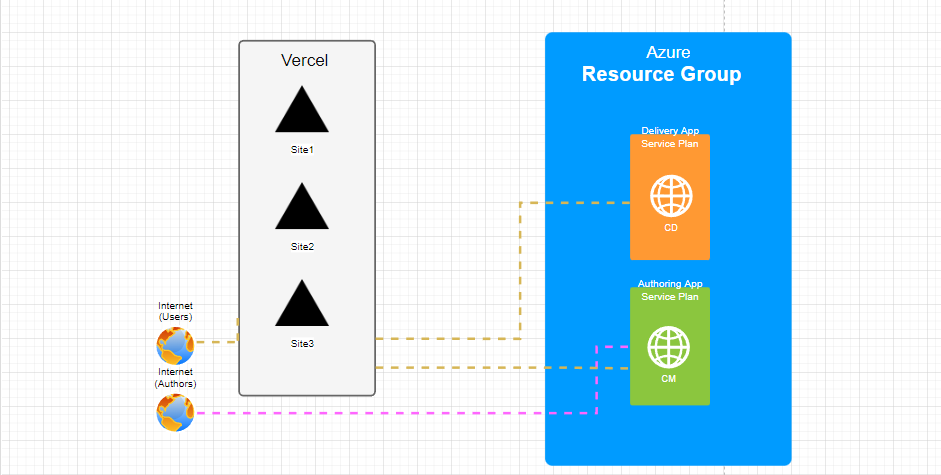Click the Site1 text label
This screenshot has width=941, height=475.
302,150
